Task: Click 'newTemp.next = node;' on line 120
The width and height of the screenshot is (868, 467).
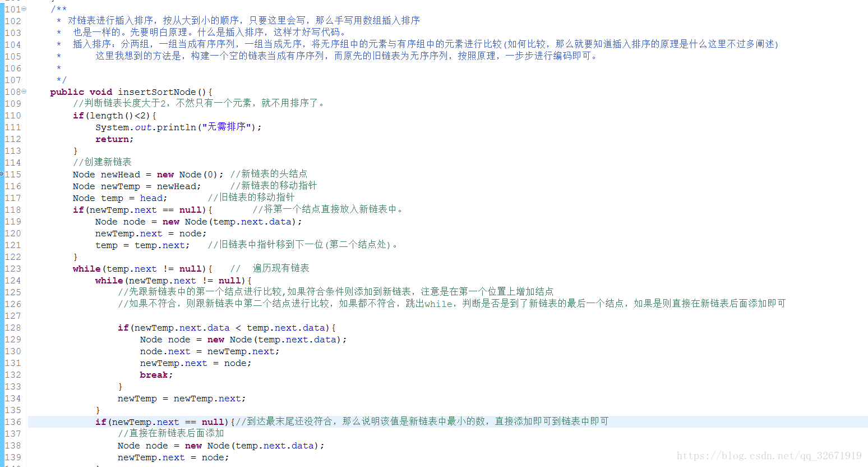Action: (x=151, y=233)
